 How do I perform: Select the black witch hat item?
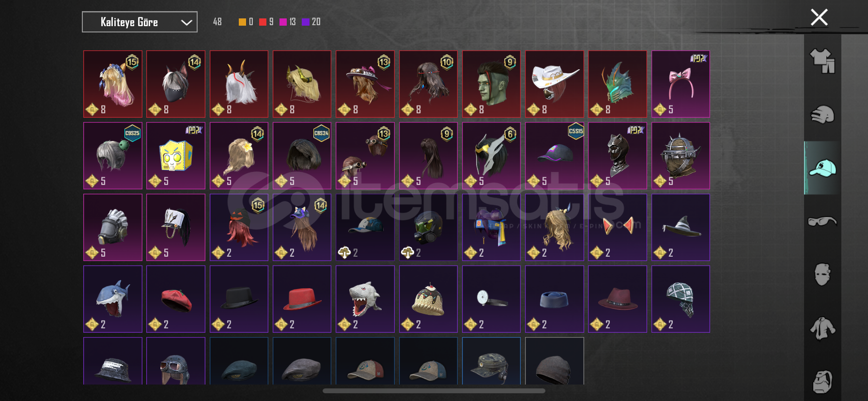tap(681, 227)
